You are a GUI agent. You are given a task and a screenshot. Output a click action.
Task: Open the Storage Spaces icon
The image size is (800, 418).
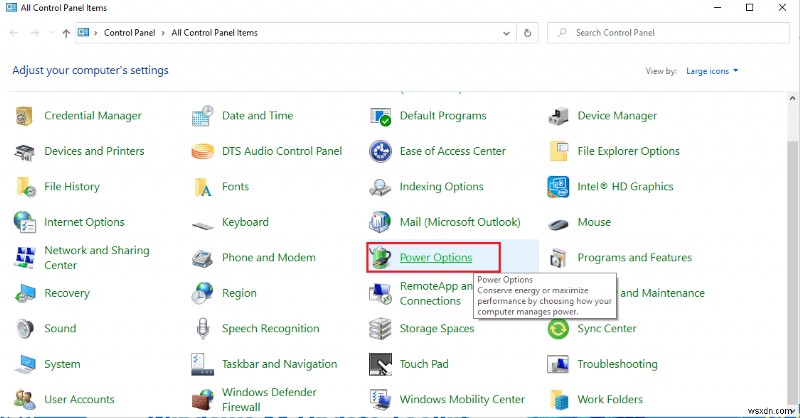[380, 329]
